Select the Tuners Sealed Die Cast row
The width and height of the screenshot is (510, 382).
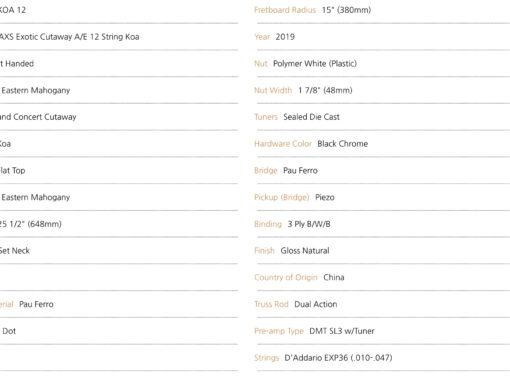(382, 117)
